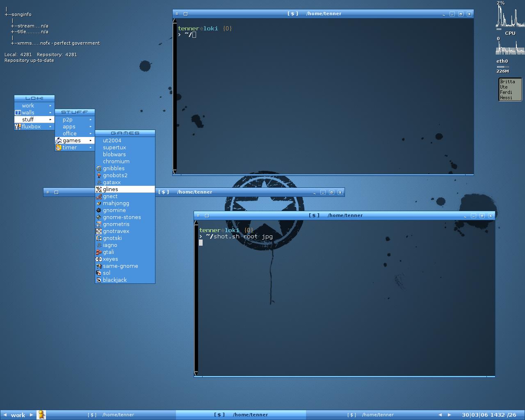525x420 pixels.
Task: Click 'Hessi' in the small names list
Action: pos(506,98)
